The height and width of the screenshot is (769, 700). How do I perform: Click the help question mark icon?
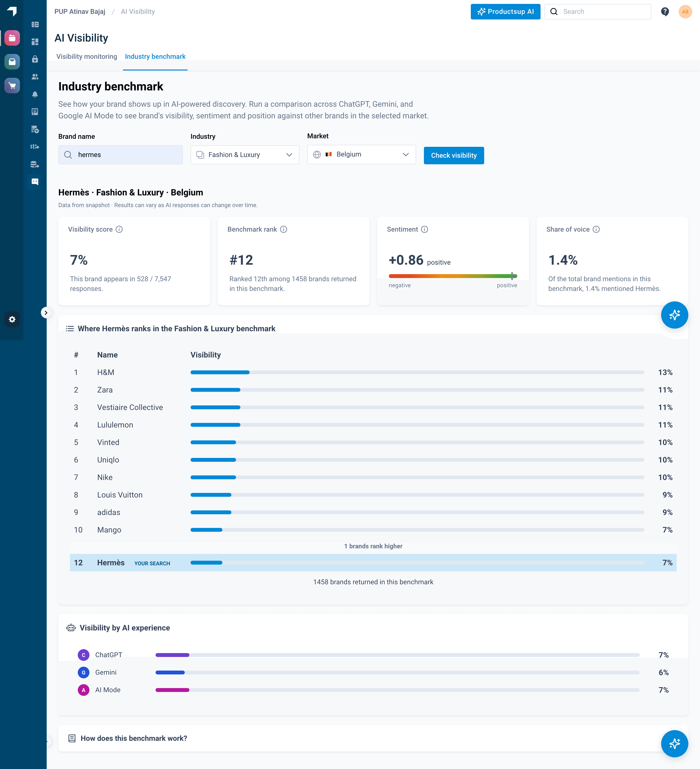[665, 12]
